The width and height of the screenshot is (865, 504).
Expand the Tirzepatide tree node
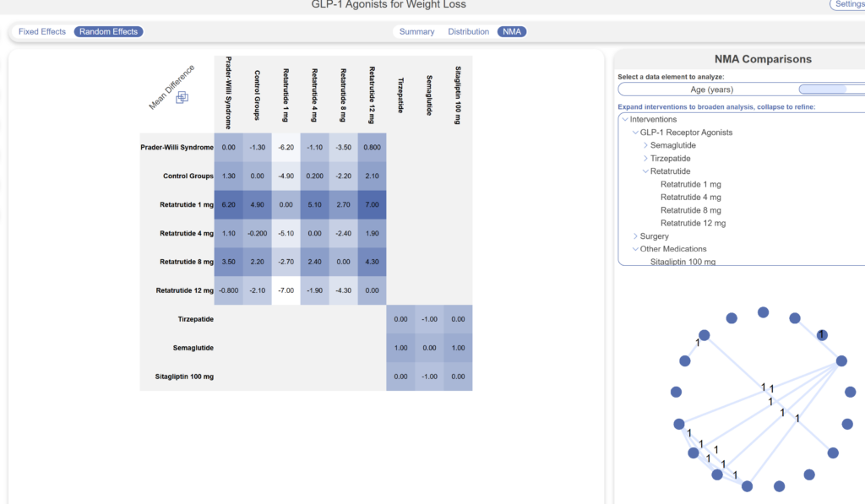coord(645,158)
